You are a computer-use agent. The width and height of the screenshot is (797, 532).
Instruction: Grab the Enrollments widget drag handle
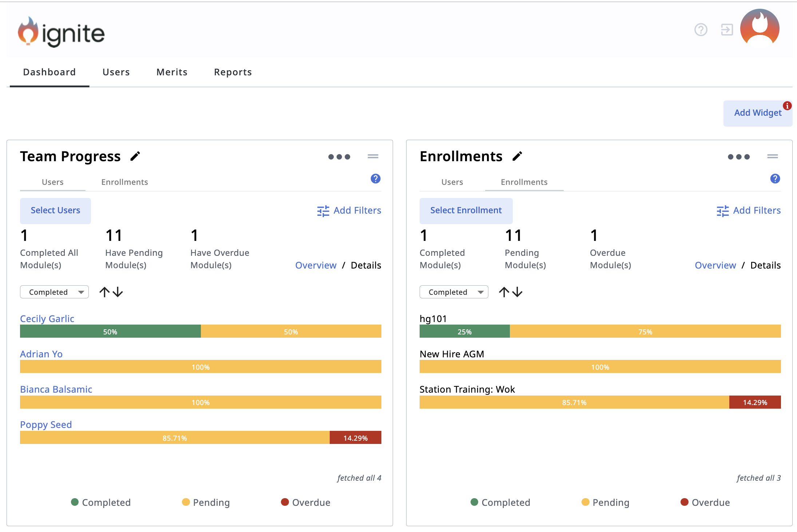772,156
